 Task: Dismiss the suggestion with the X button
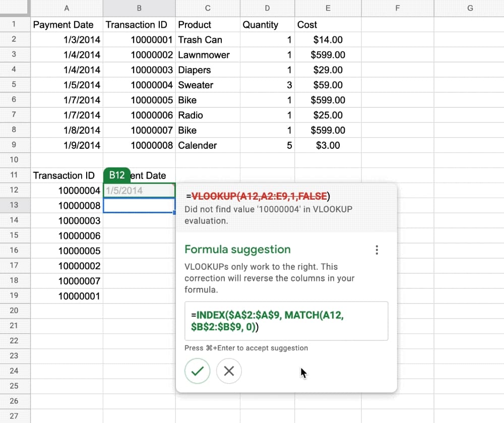point(229,372)
